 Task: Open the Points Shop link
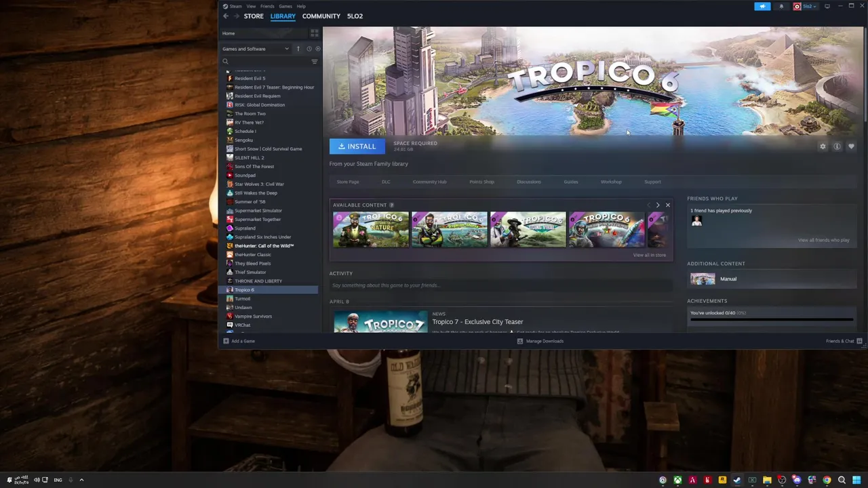(x=481, y=182)
